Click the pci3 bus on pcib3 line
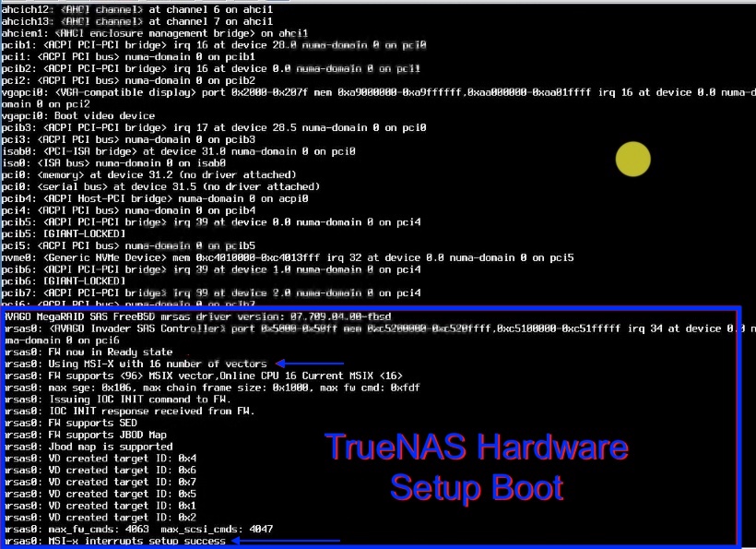Image resolution: width=756 pixels, height=549 pixels. tap(128, 139)
